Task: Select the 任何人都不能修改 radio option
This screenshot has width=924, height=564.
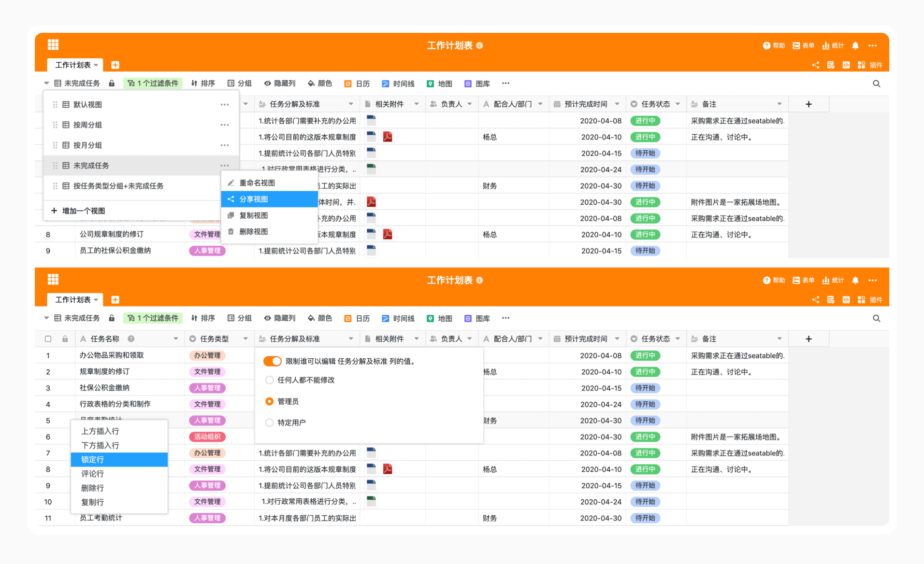Action: [270, 380]
